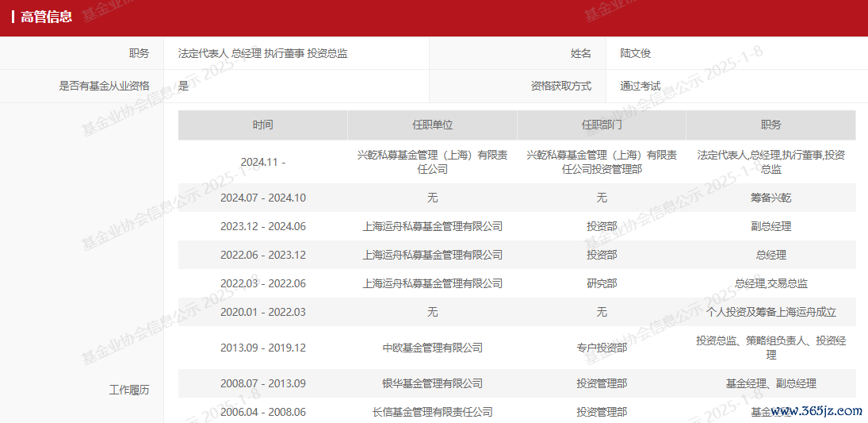The height and width of the screenshot is (423, 868).
Task: Click the 银华基金管理有限公司 employer cell
Action: (432, 383)
